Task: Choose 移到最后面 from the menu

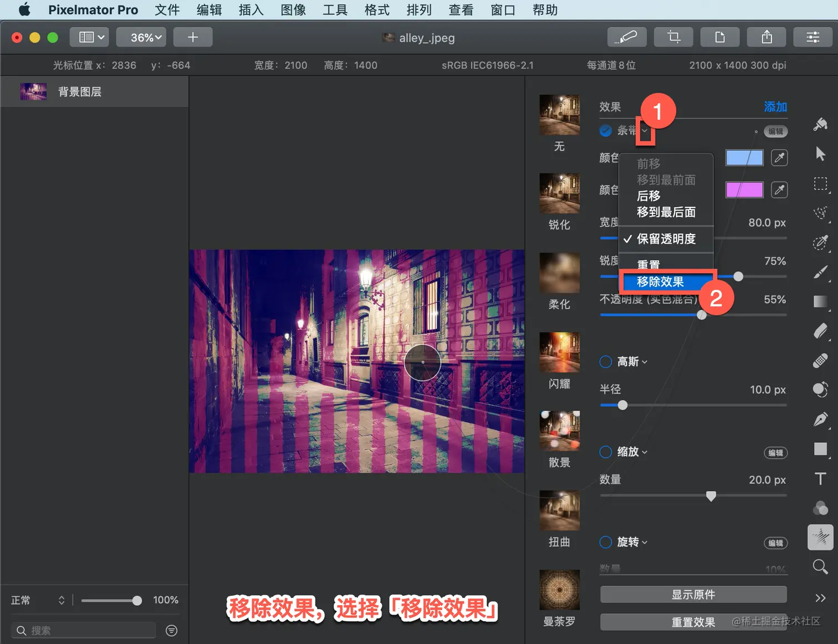Action: click(666, 212)
